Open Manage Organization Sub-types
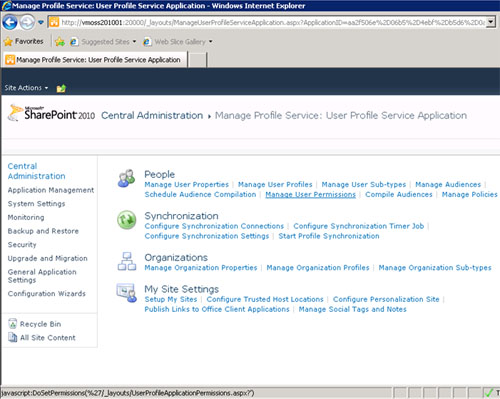This screenshot has width=500, height=399. [435, 268]
